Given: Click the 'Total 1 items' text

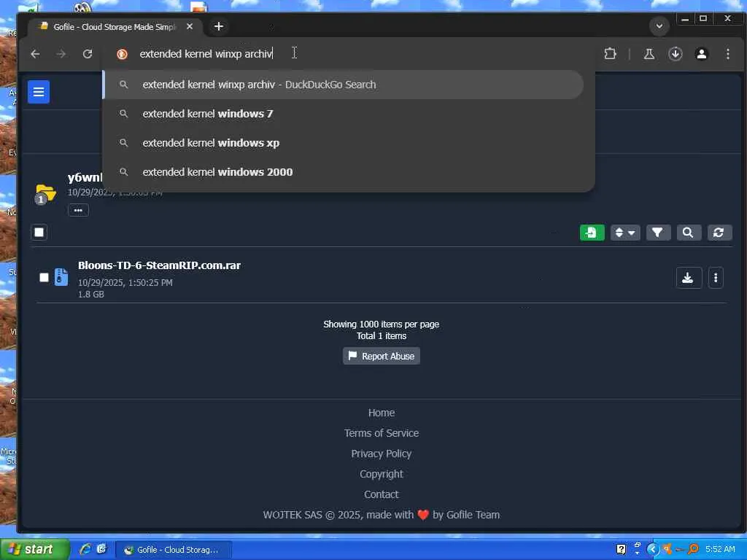Looking at the screenshot, I should (381, 336).
